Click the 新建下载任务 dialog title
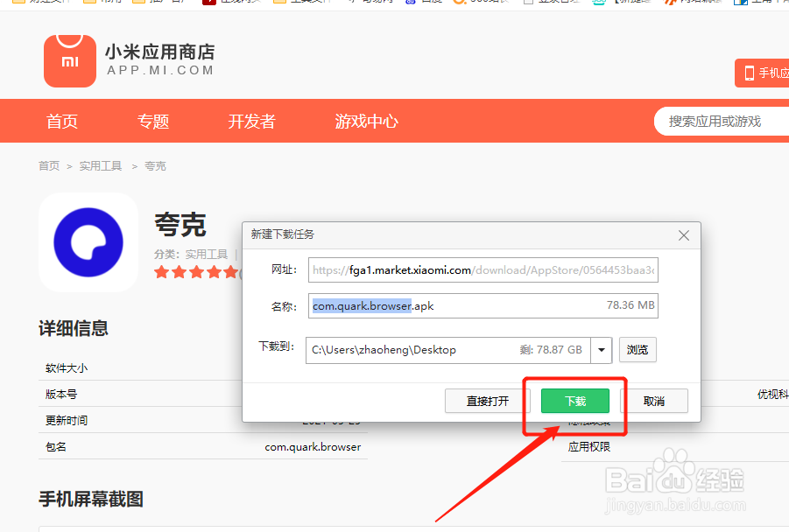 [283, 234]
